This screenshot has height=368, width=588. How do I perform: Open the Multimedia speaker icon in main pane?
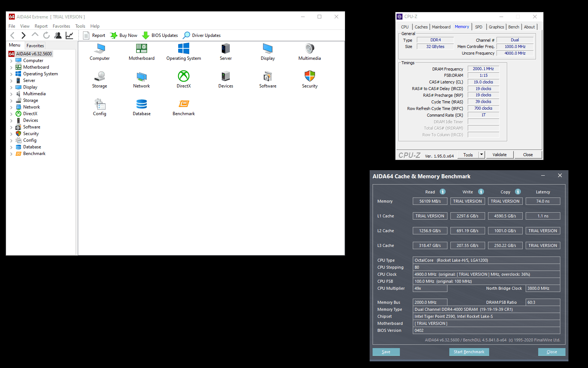point(310,49)
